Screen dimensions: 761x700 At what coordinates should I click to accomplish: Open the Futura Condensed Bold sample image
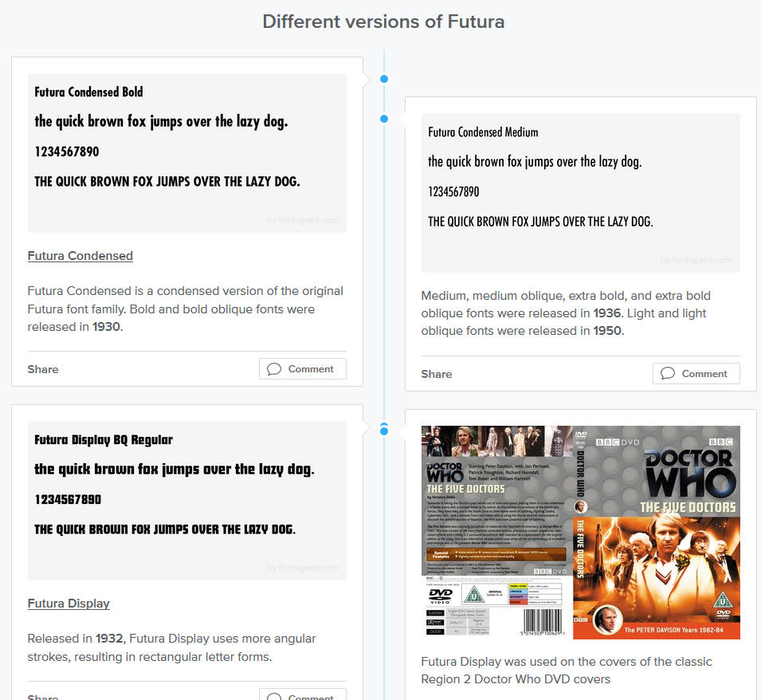pyautogui.click(x=186, y=153)
